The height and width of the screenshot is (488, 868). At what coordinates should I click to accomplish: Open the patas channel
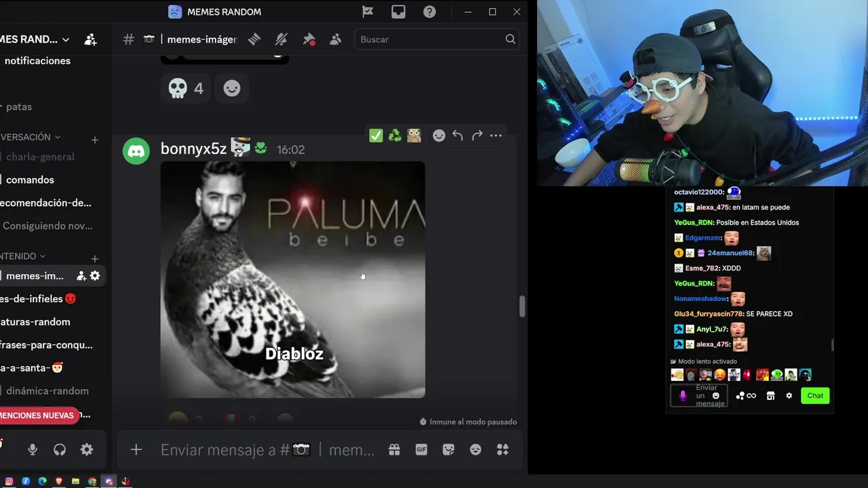click(19, 107)
